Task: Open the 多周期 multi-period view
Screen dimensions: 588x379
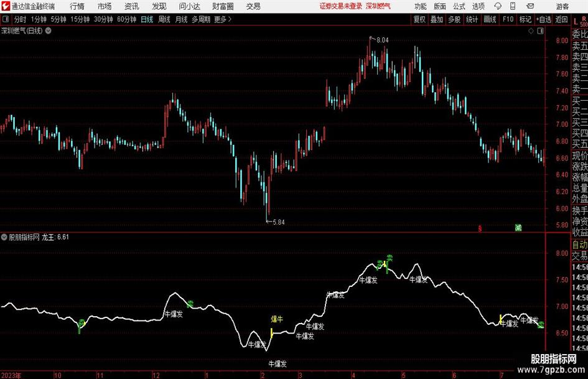Action: 201,19
